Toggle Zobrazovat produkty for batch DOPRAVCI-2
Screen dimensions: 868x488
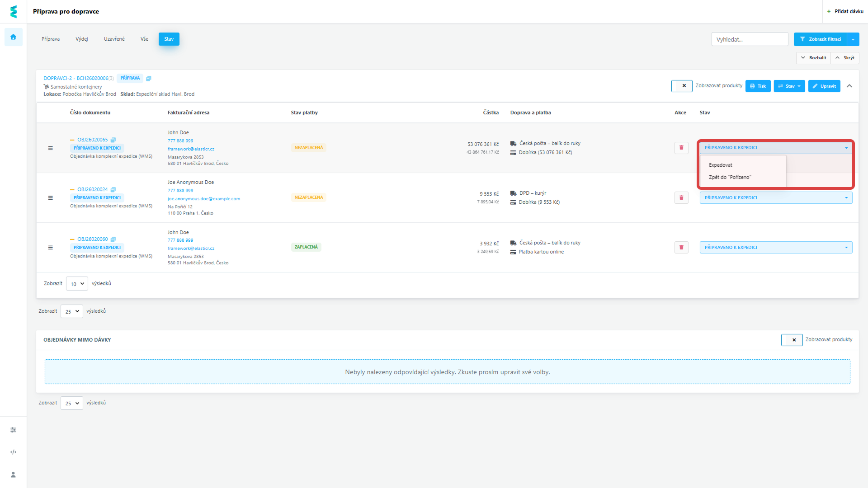click(x=682, y=86)
